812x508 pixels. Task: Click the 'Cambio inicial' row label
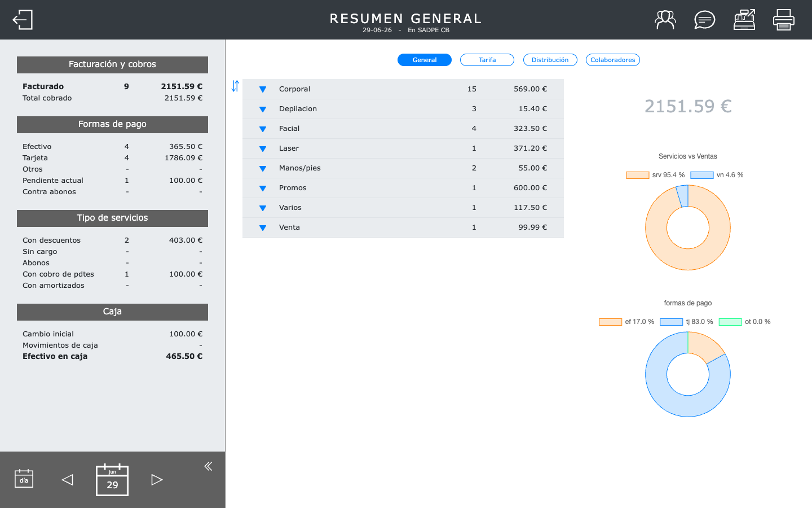[48, 334]
